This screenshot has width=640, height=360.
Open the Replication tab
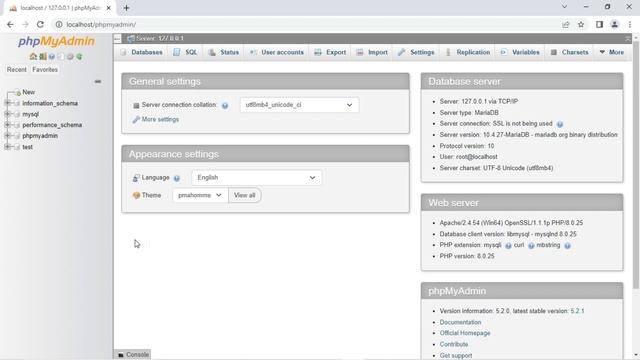pos(468,52)
